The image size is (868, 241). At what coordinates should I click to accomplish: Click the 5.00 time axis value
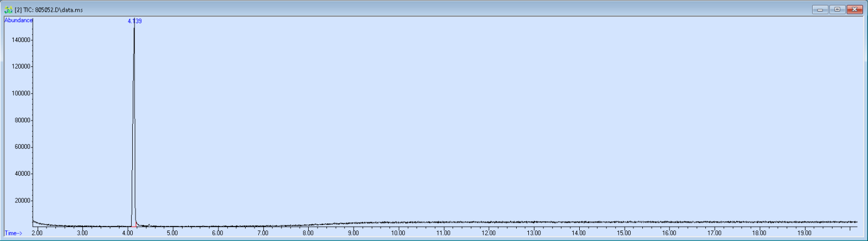click(173, 233)
